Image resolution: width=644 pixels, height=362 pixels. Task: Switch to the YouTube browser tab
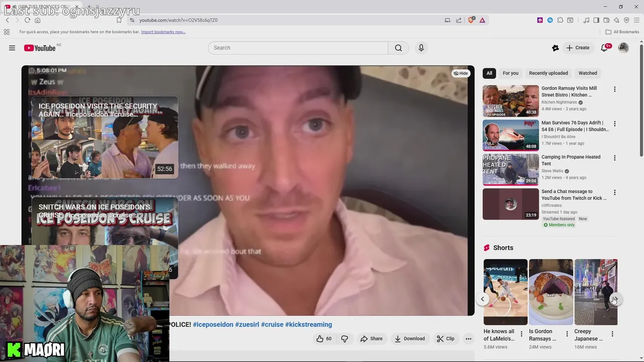[40, 7]
